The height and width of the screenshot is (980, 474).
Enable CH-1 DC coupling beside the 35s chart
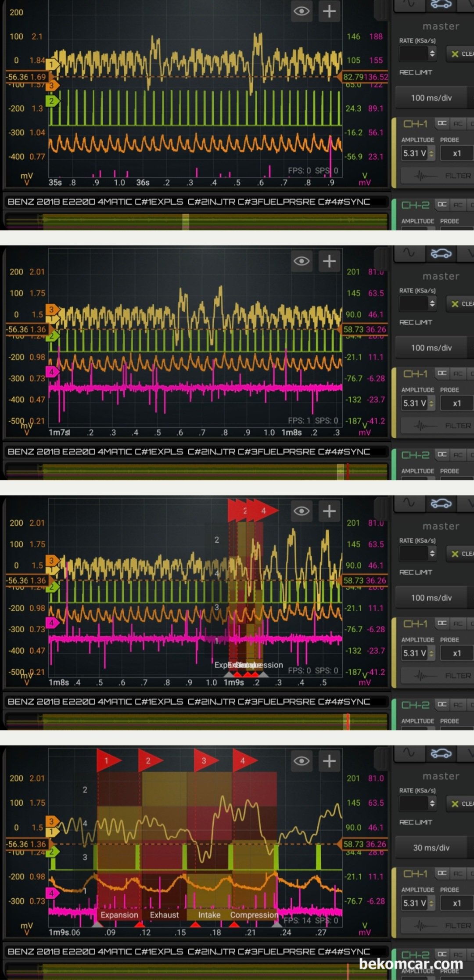point(442,123)
